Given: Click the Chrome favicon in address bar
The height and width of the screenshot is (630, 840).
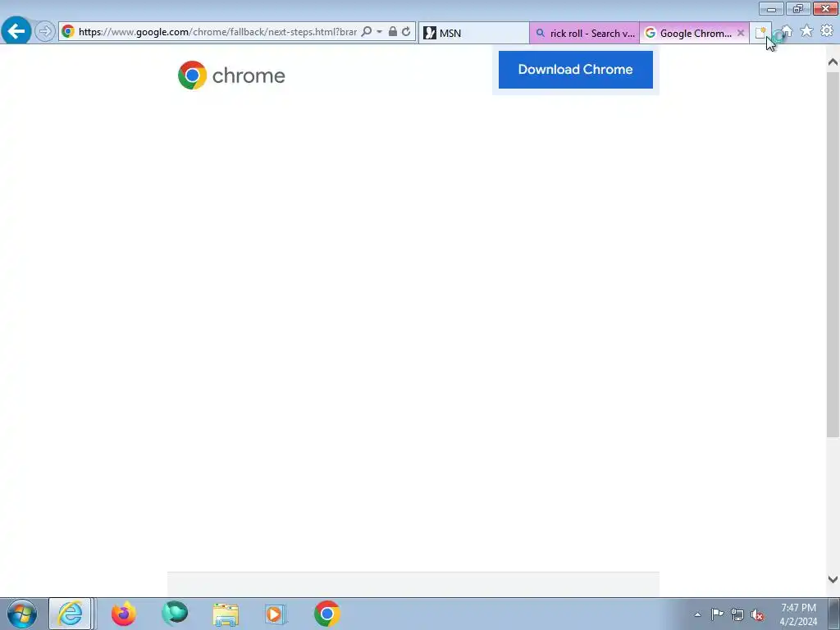Looking at the screenshot, I should pyautogui.click(x=68, y=32).
